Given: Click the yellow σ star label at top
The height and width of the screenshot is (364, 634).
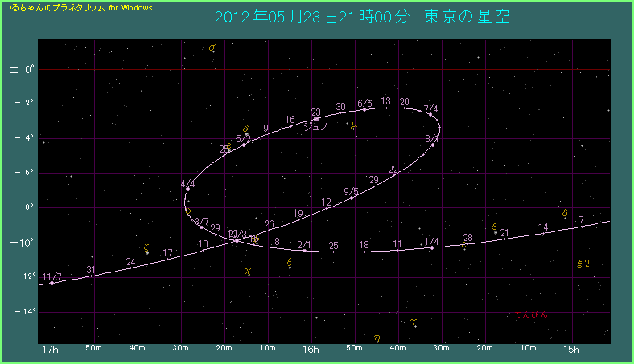Looking at the screenshot, I should point(212,49).
